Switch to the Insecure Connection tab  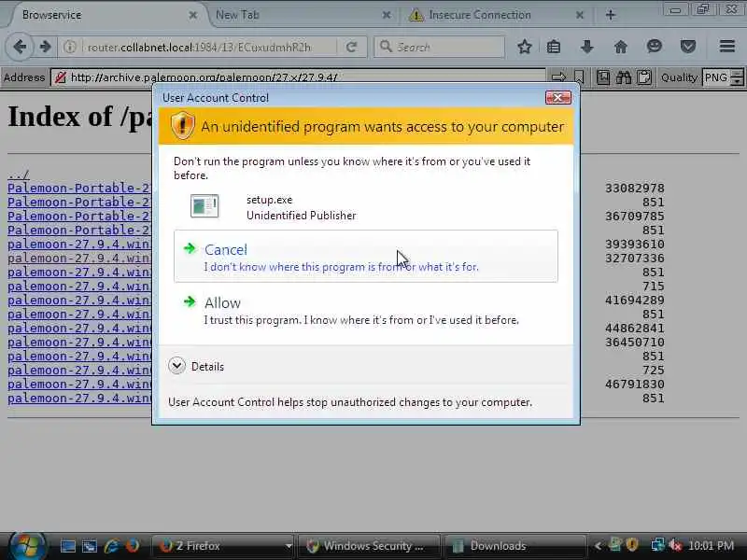point(496,15)
